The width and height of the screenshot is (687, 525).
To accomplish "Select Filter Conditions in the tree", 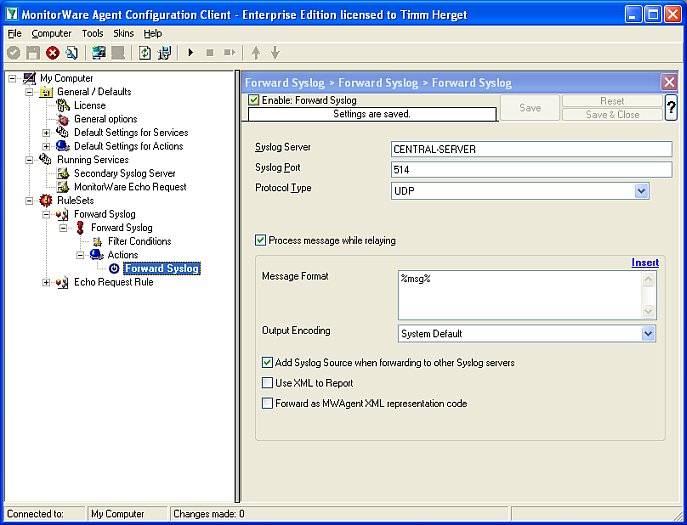I will tap(139, 241).
